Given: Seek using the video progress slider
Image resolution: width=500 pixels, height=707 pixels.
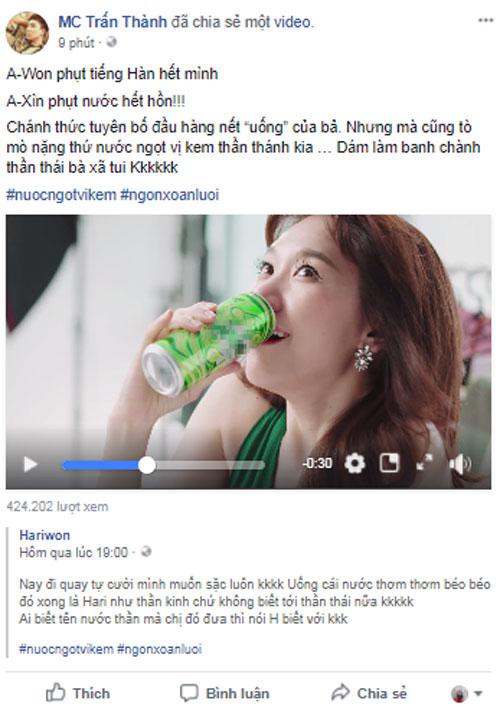Looking at the screenshot, I should click(x=163, y=465).
